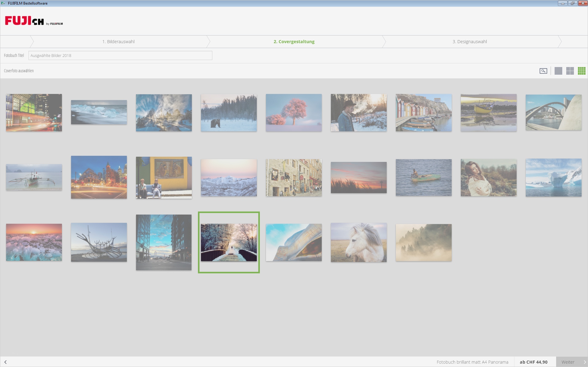The image size is (588, 367).
Task: Choose the man in hat winter photo
Action: click(x=359, y=113)
